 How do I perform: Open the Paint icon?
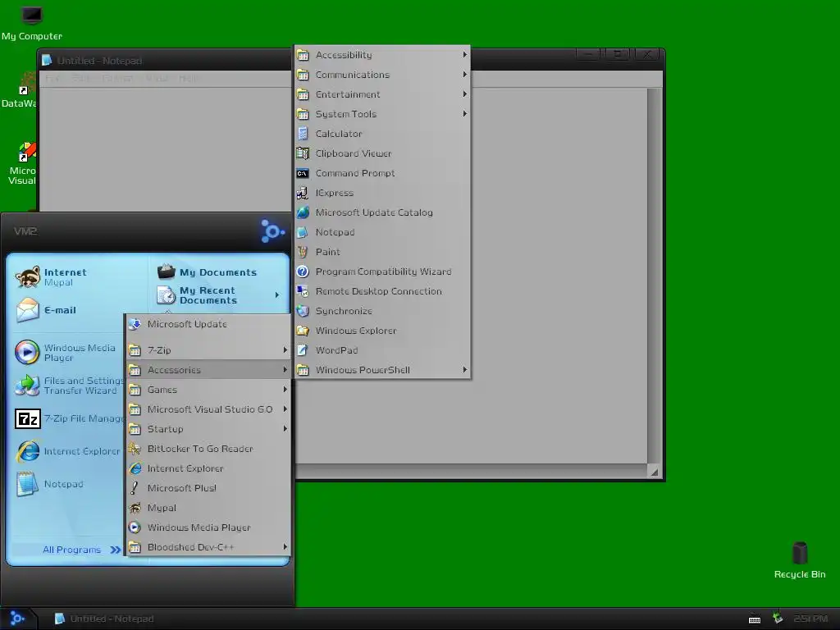pyautogui.click(x=303, y=252)
